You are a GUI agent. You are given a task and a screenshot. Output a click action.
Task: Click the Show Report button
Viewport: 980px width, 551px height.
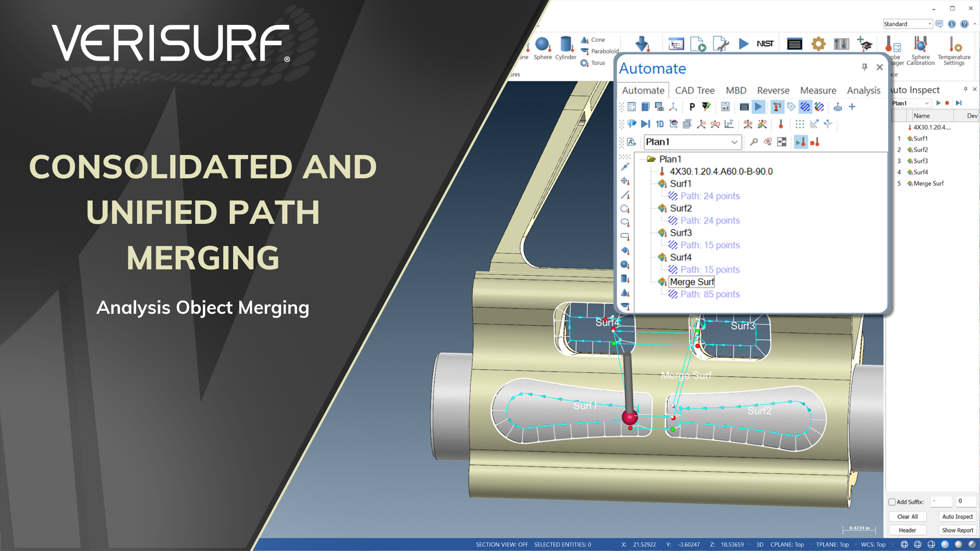pyautogui.click(x=957, y=530)
